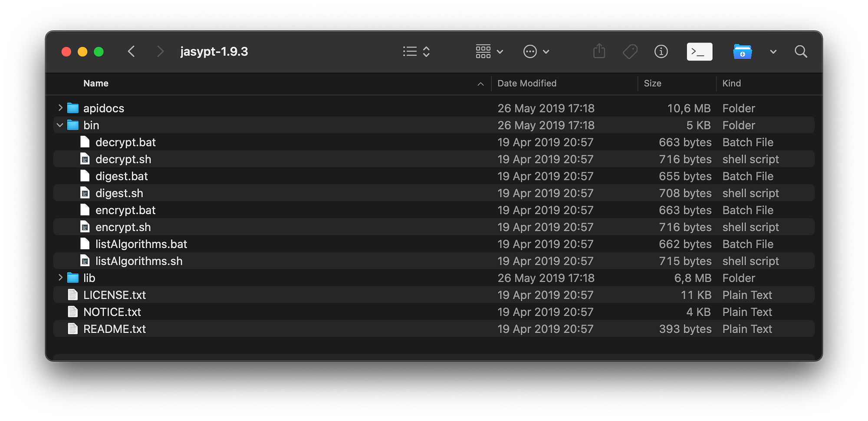The image size is (868, 421).
Task: Click the blue folder toolbar icon
Action: pyautogui.click(x=743, y=52)
